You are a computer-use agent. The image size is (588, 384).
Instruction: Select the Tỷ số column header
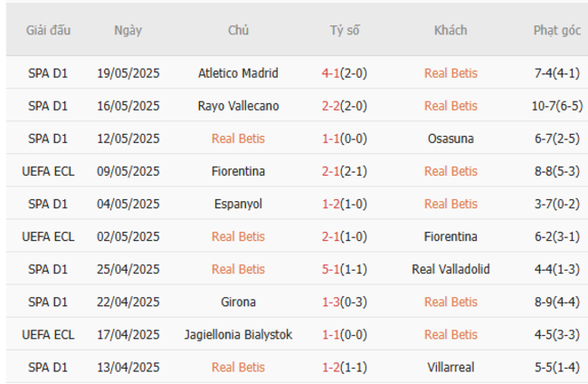point(344,30)
